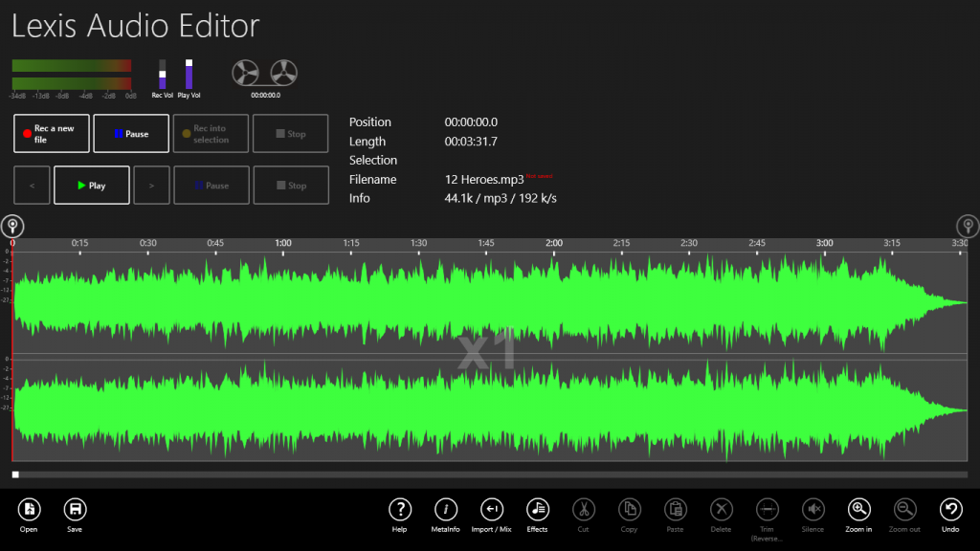Click the left marker pin icon above waveform
Viewport: 980px width, 551px height.
click(12, 227)
